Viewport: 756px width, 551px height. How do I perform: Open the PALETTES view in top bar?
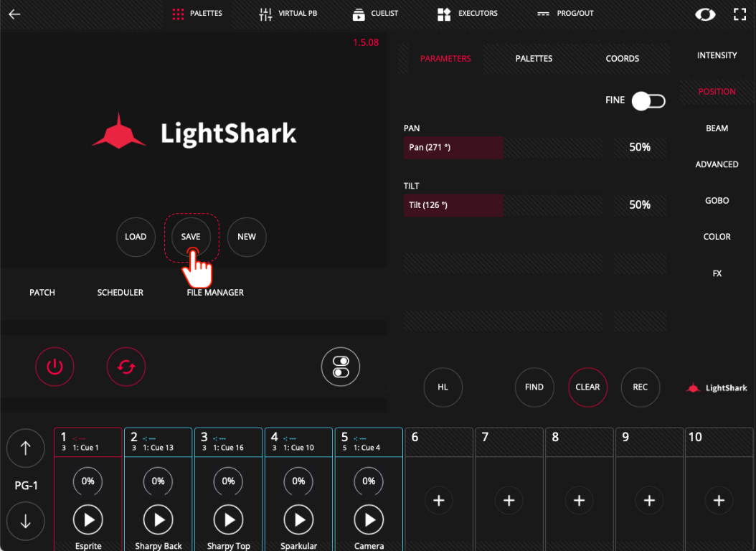coord(197,14)
